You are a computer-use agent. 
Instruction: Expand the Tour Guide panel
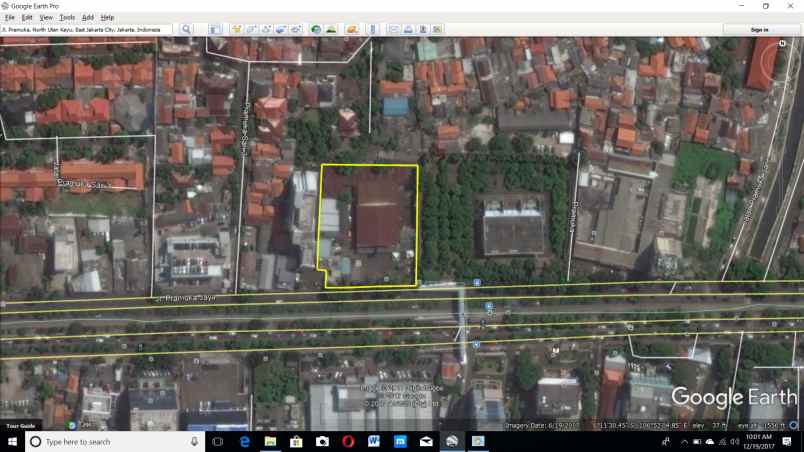[21, 426]
